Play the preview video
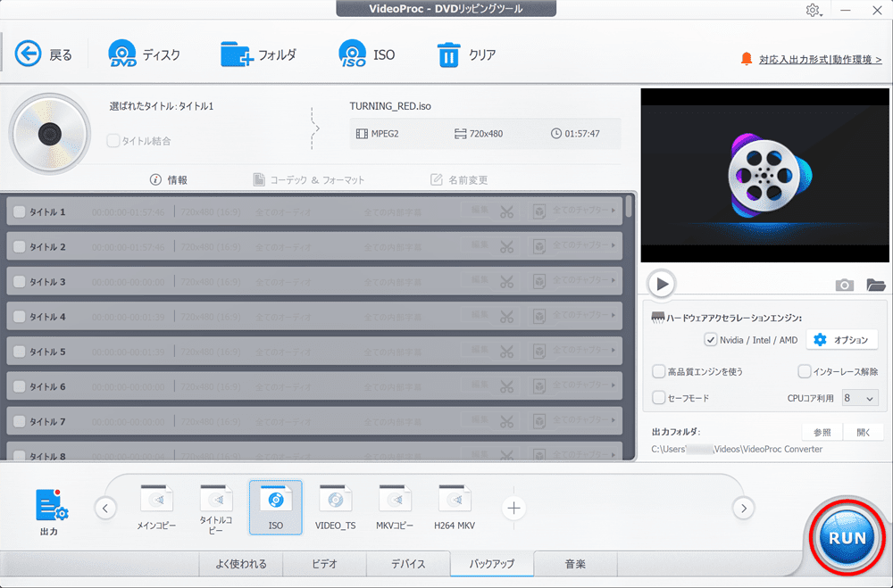This screenshot has height=588, width=893. click(662, 284)
